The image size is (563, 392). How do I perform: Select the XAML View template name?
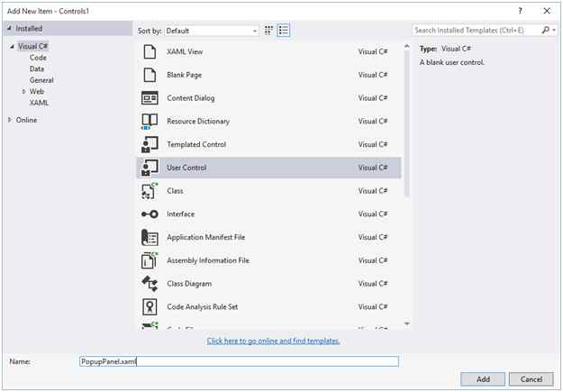point(185,51)
